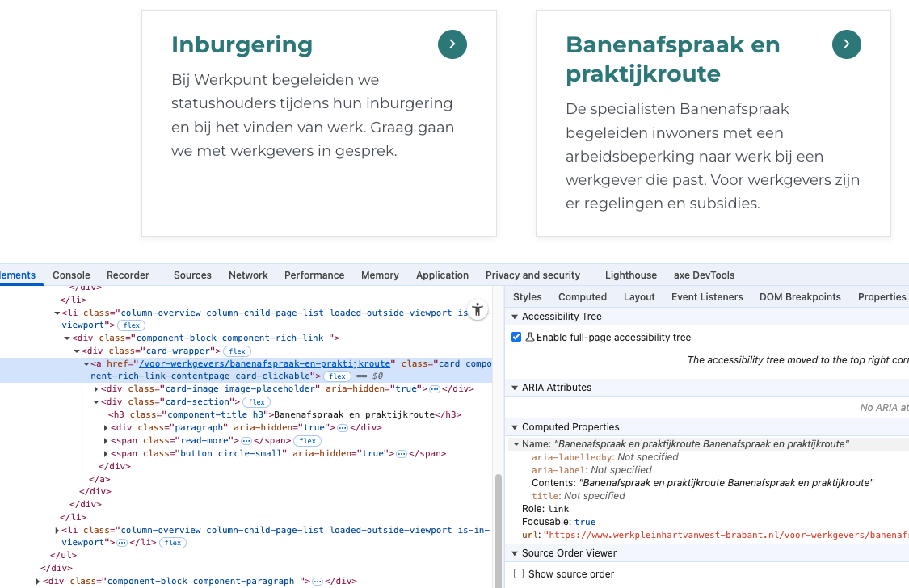Expand the card-image image-placeholder div
This screenshot has height=588, width=909.
tap(96, 389)
